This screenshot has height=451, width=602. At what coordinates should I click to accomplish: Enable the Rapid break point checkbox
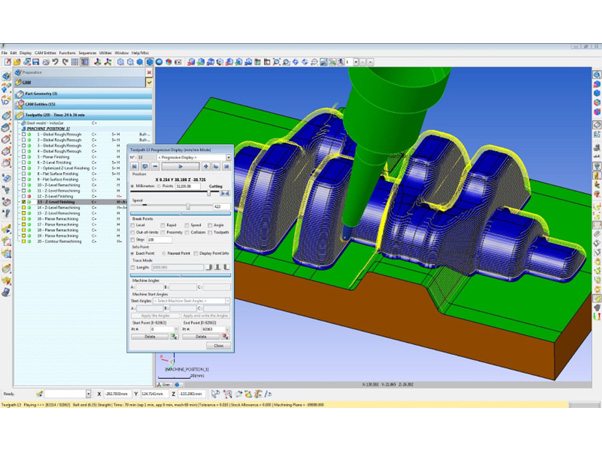pyautogui.click(x=160, y=226)
